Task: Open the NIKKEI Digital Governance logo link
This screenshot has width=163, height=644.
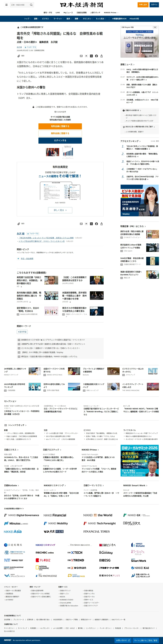Action: coord(22,515)
